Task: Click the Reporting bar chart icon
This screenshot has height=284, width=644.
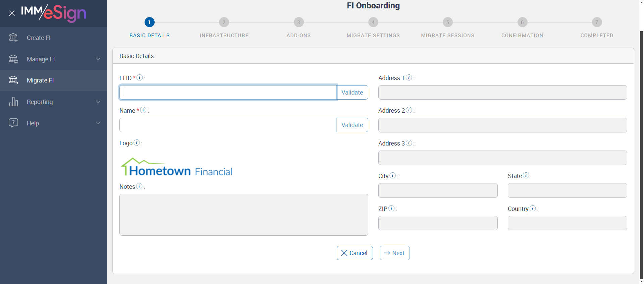Action: pyautogui.click(x=13, y=102)
